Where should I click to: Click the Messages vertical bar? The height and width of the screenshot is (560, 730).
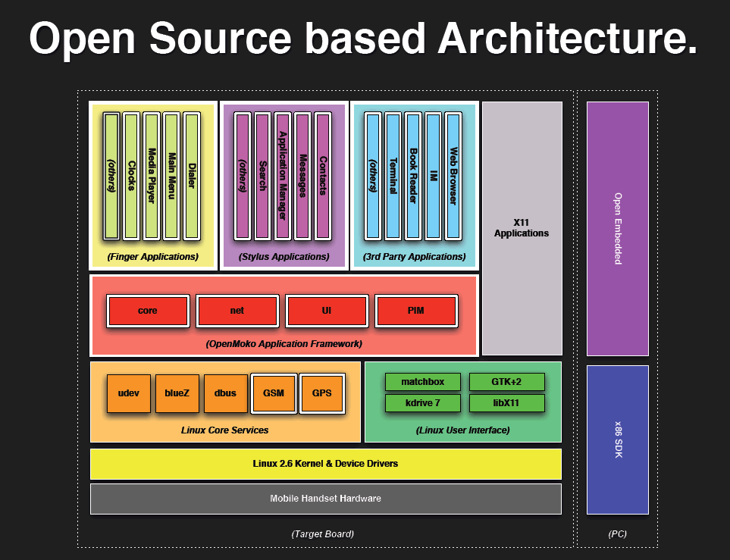coord(302,176)
